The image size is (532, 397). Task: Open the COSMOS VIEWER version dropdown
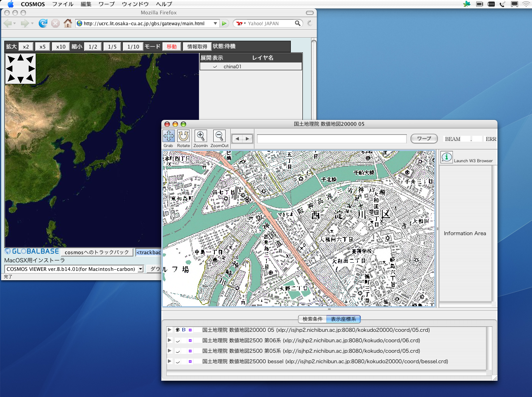click(140, 269)
